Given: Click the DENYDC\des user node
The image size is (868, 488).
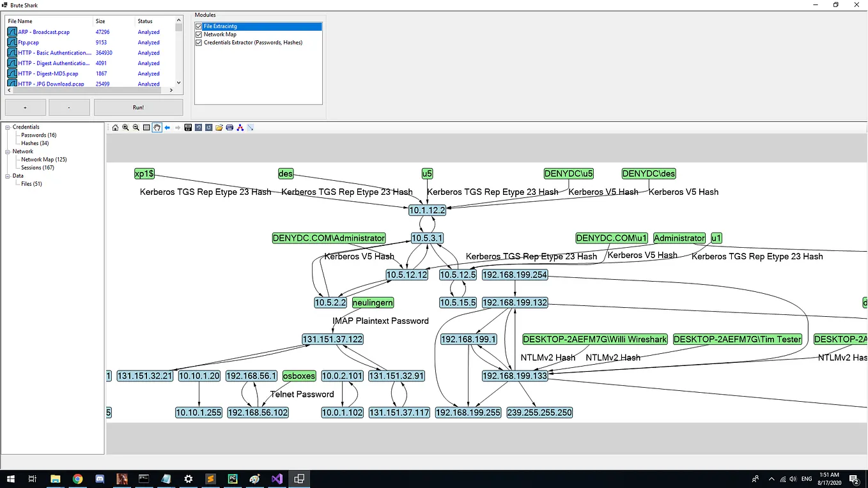Looking at the screenshot, I should click(649, 174).
